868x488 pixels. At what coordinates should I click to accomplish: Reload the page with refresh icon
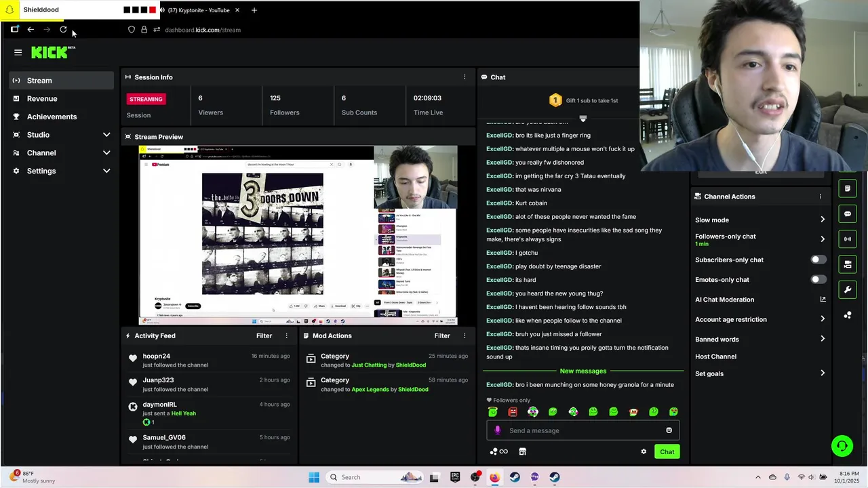(63, 29)
